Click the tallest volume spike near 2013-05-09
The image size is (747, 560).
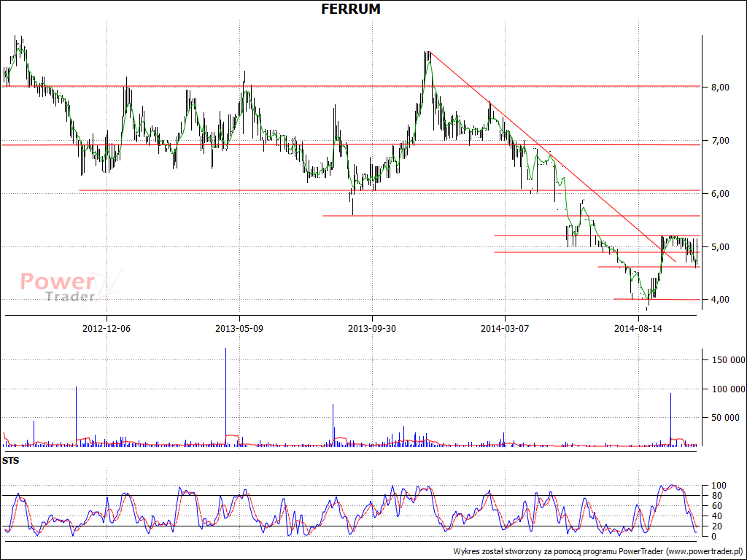point(226,397)
